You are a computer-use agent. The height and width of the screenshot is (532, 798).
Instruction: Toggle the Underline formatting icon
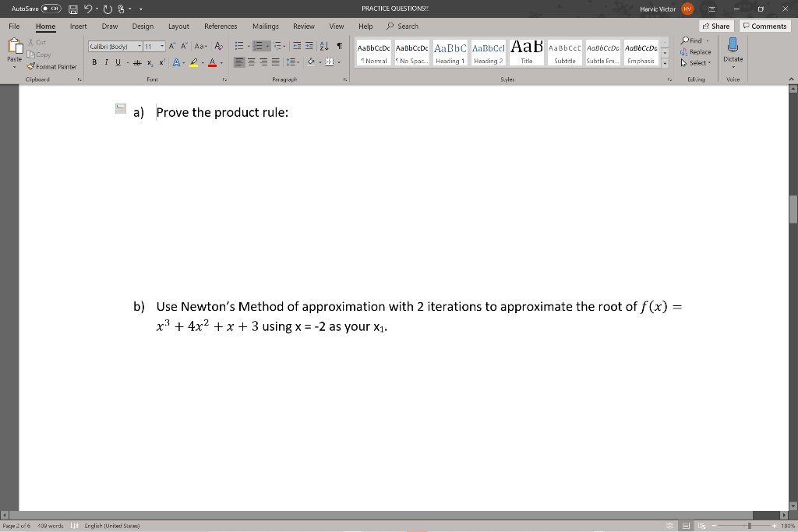[116, 61]
